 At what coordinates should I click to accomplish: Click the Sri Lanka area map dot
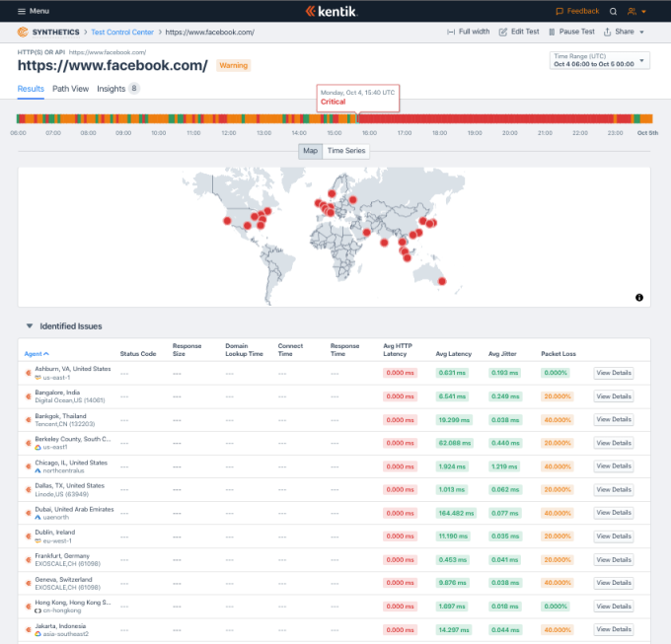[384, 243]
